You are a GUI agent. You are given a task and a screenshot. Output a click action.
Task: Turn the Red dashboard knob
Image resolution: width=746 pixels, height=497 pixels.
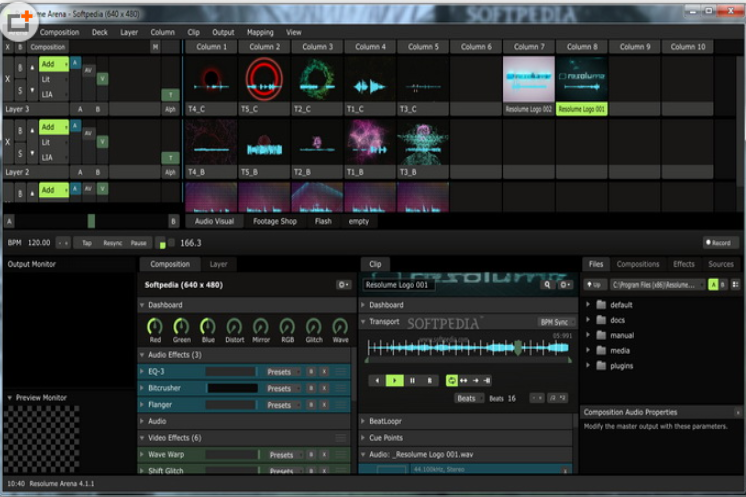tap(155, 327)
